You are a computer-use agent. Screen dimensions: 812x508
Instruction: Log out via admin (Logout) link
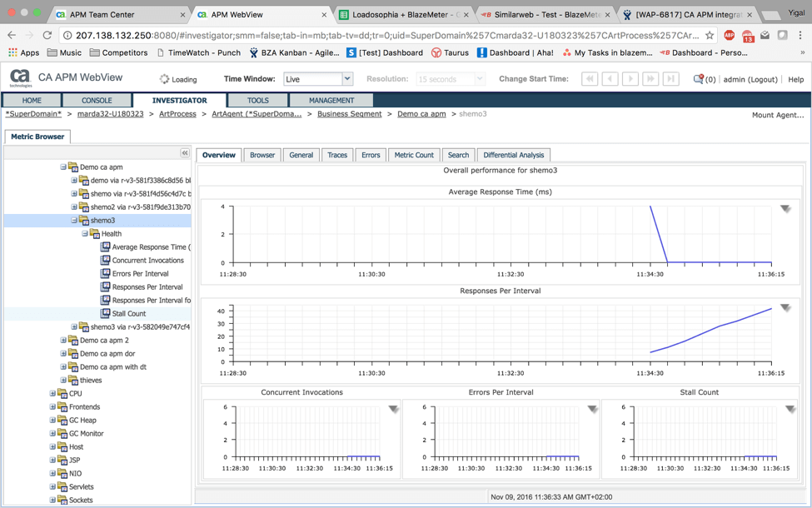pos(750,79)
